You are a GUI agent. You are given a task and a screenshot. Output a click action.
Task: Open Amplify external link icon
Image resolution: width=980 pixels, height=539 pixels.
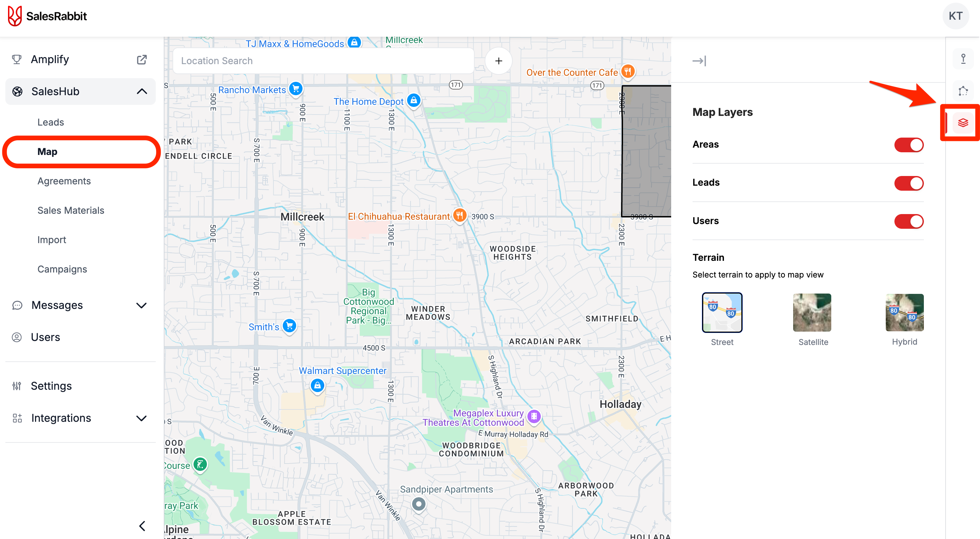[141, 59]
